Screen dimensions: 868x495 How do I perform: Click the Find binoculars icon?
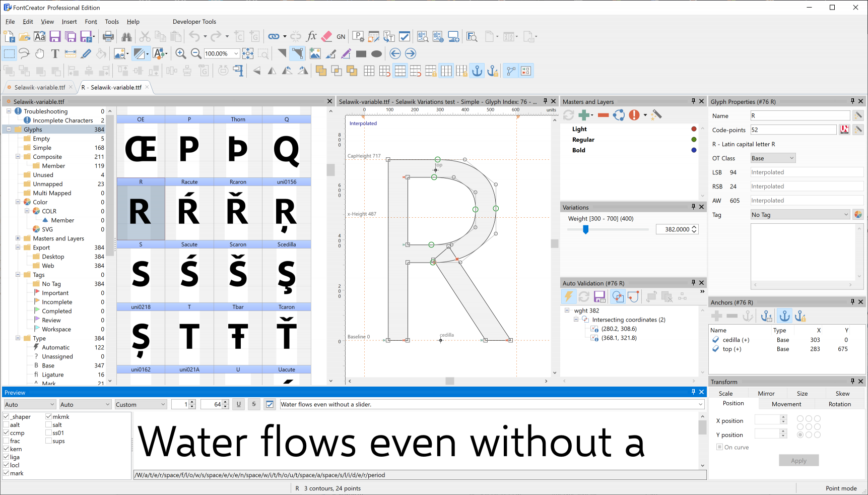click(126, 36)
